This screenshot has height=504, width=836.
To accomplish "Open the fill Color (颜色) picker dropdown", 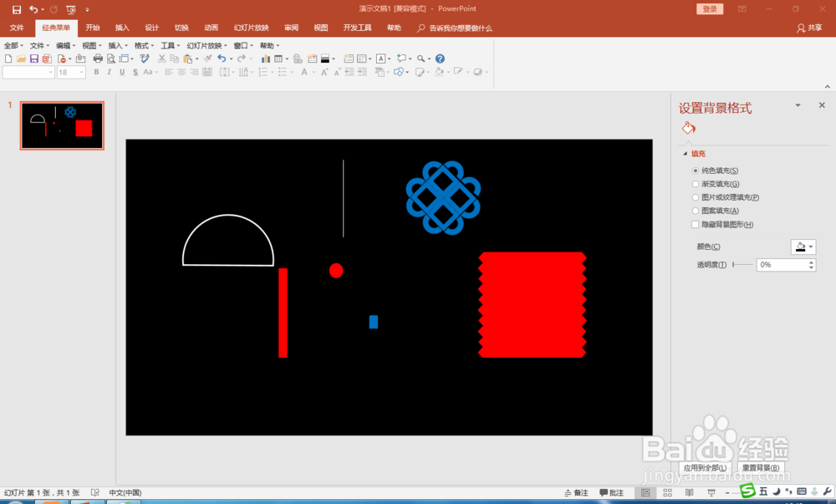I will [x=803, y=247].
